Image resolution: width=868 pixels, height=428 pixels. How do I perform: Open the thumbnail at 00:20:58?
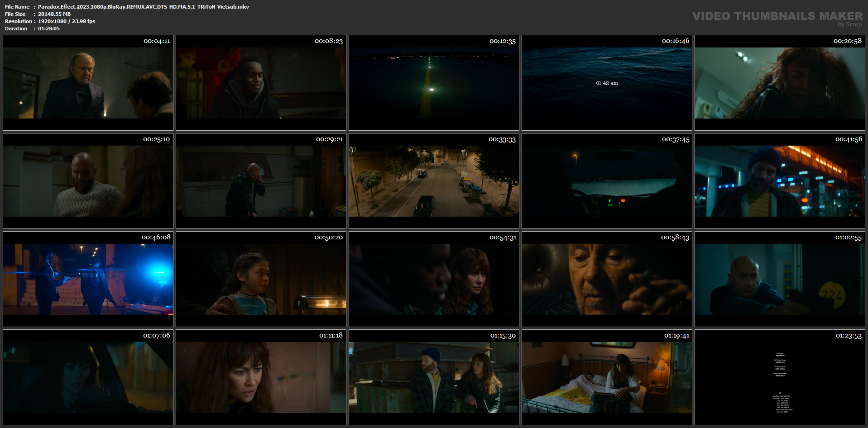(x=780, y=83)
